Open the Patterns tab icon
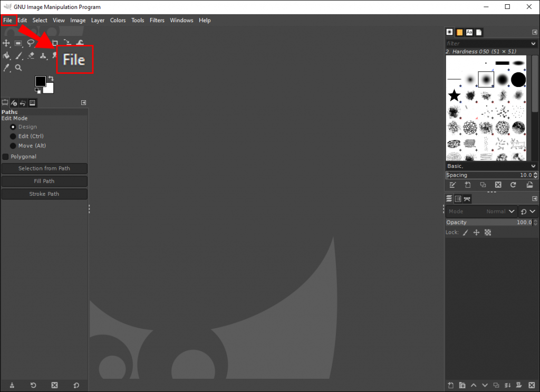The image size is (540, 392). click(459, 32)
